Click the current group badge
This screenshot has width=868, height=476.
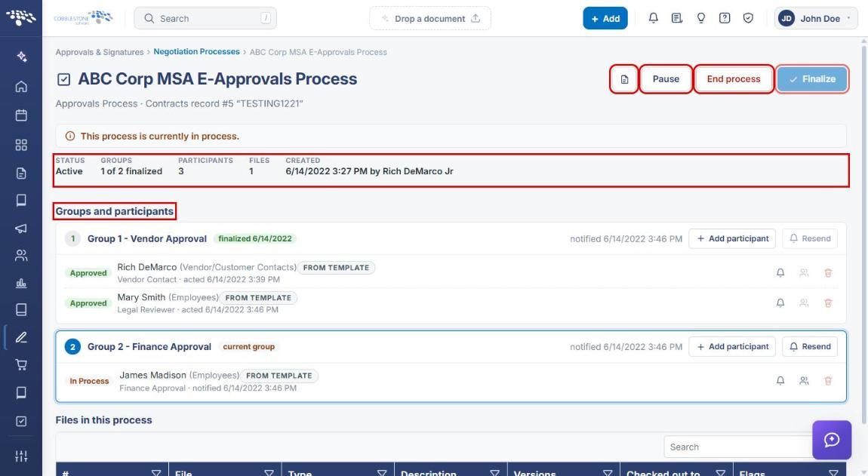pos(248,346)
